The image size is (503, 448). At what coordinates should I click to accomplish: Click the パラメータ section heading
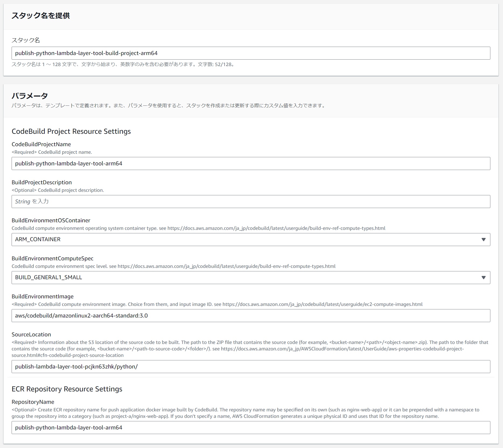coord(30,96)
